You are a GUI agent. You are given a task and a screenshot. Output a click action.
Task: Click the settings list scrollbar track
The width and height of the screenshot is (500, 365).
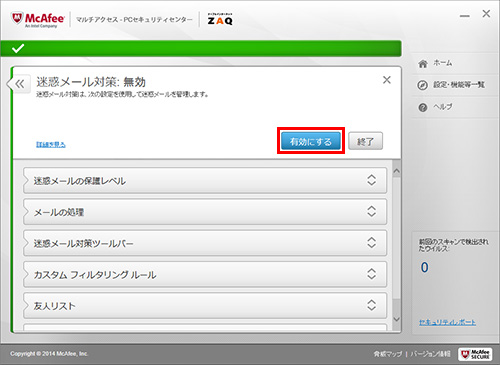pyautogui.click(x=396, y=245)
